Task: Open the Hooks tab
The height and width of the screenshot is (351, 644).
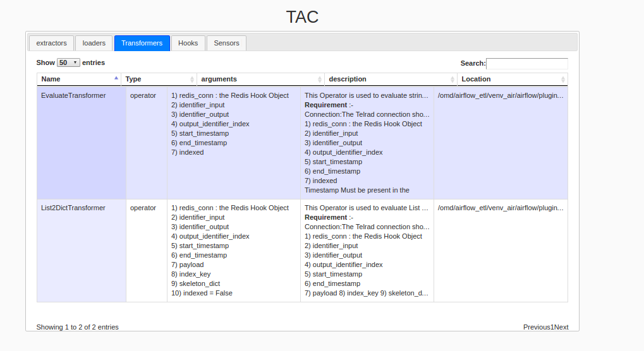Action: [x=188, y=43]
